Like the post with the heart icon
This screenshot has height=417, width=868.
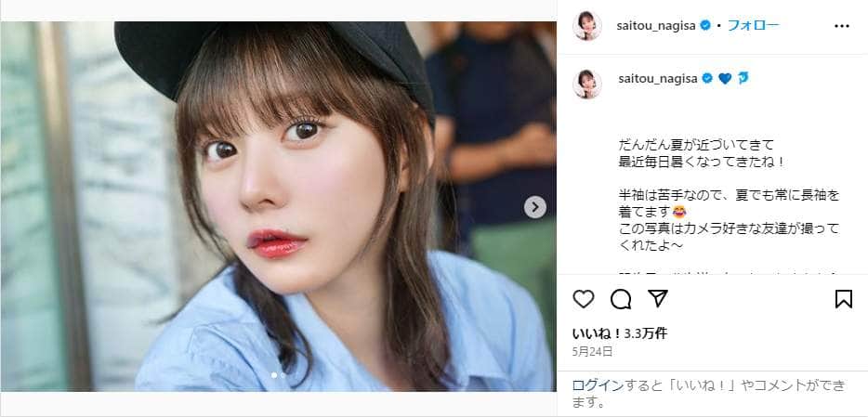tap(583, 299)
